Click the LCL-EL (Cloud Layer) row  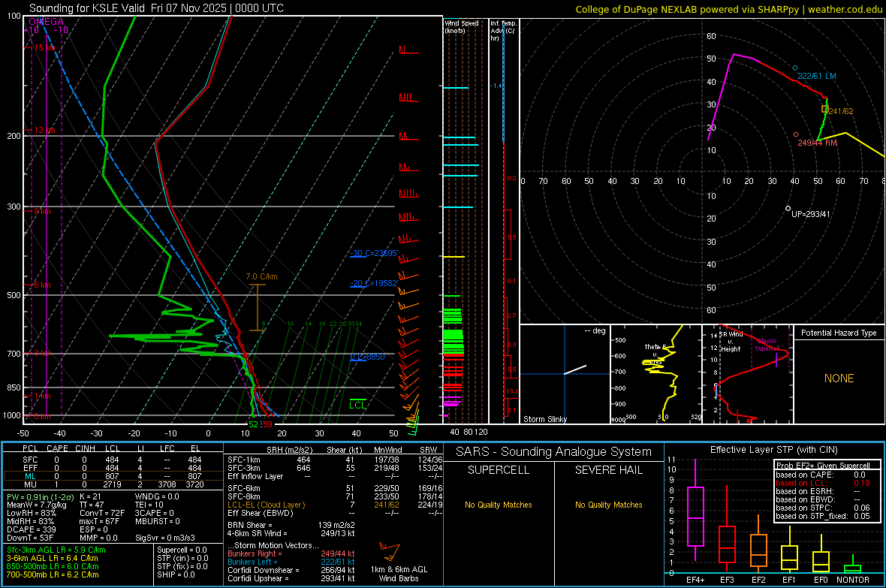[335, 505]
